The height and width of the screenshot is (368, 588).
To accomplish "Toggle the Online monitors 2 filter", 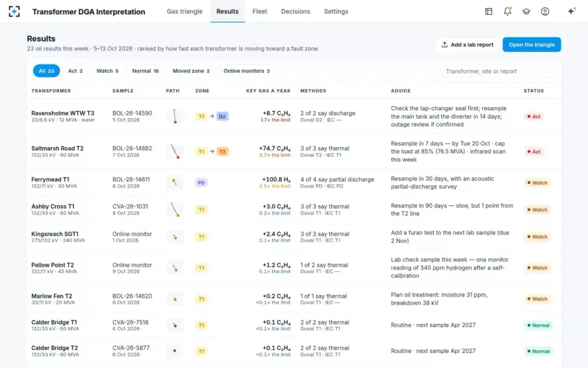I will point(247,71).
